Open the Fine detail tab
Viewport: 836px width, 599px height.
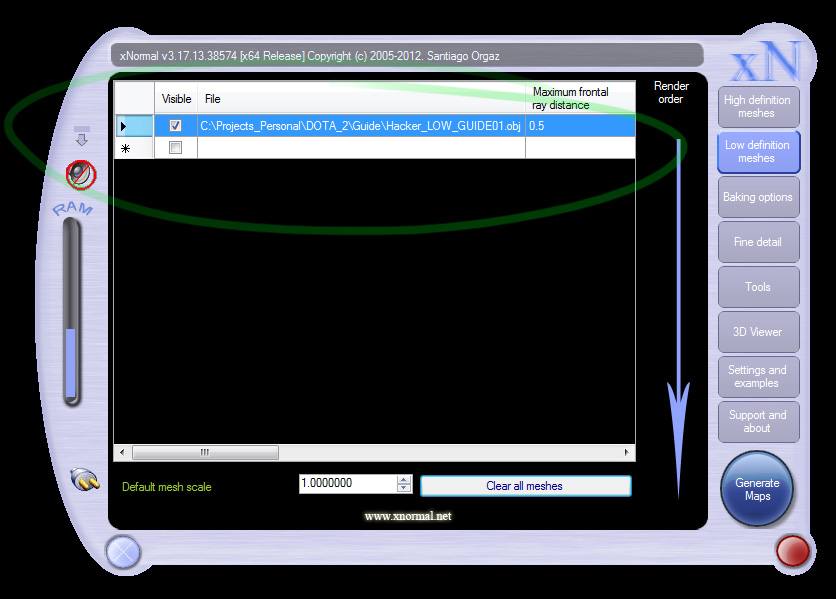pos(758,242)
